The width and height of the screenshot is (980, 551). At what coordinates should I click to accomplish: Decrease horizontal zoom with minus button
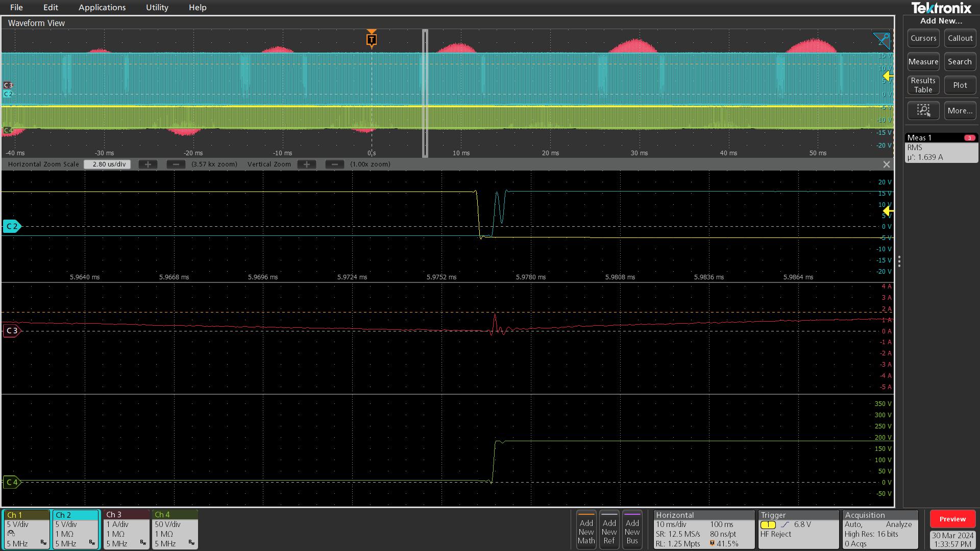[176, 164]
